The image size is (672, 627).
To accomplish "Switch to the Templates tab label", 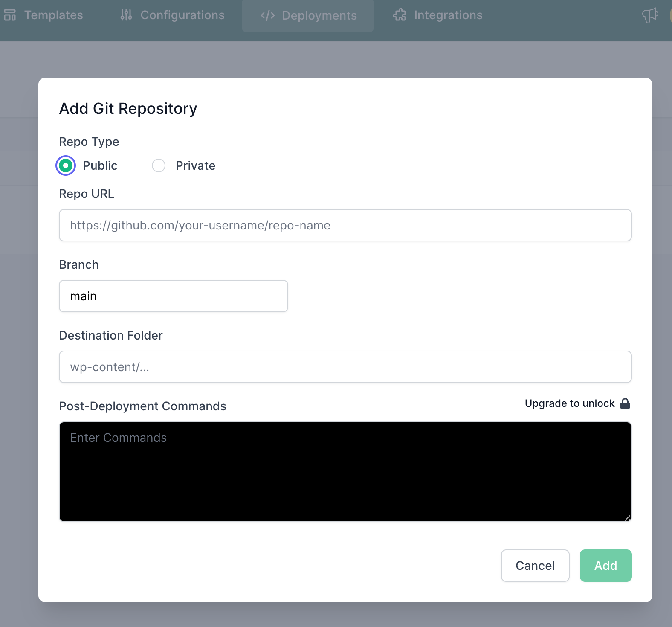I will point(54,15).
